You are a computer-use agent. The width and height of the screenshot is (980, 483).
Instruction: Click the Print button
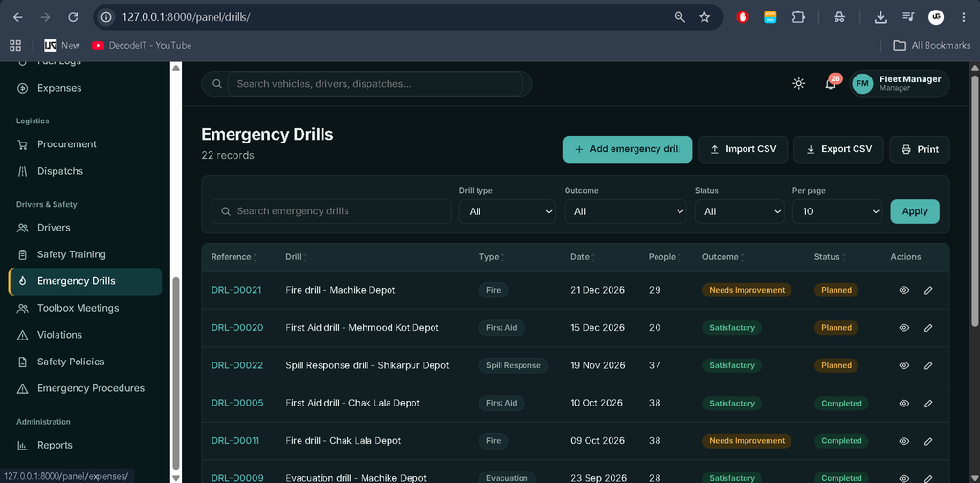tap(920, 149)
